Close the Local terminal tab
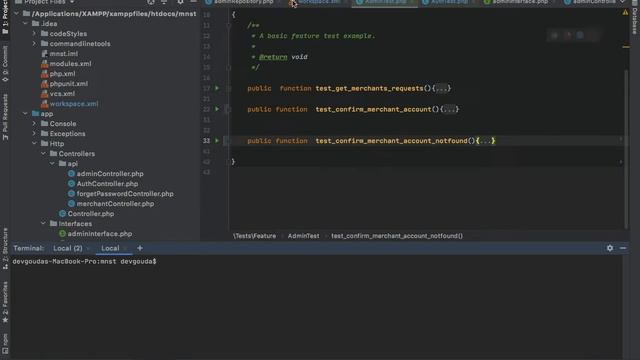640x360 pixels. [x=125, y=248]
